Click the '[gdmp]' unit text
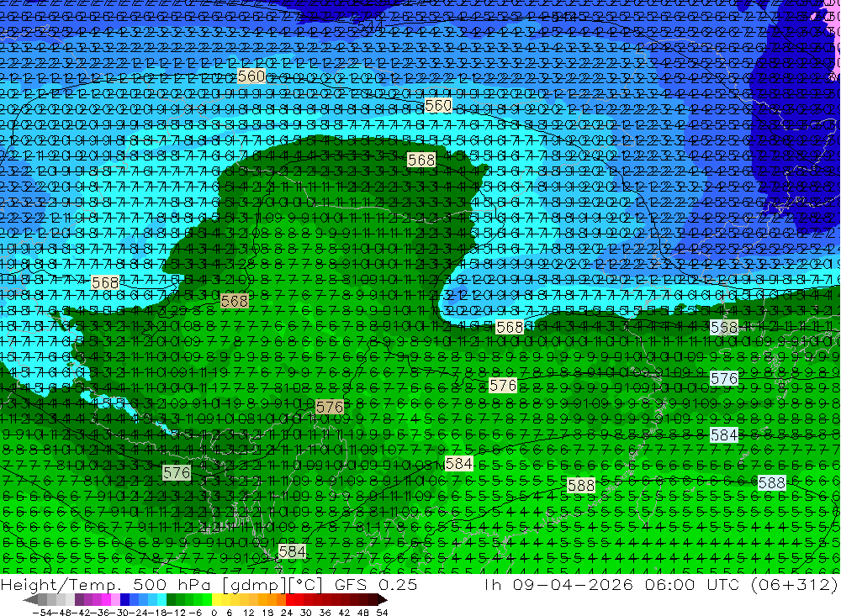This screenshot has width=841, height=616. 254,585
